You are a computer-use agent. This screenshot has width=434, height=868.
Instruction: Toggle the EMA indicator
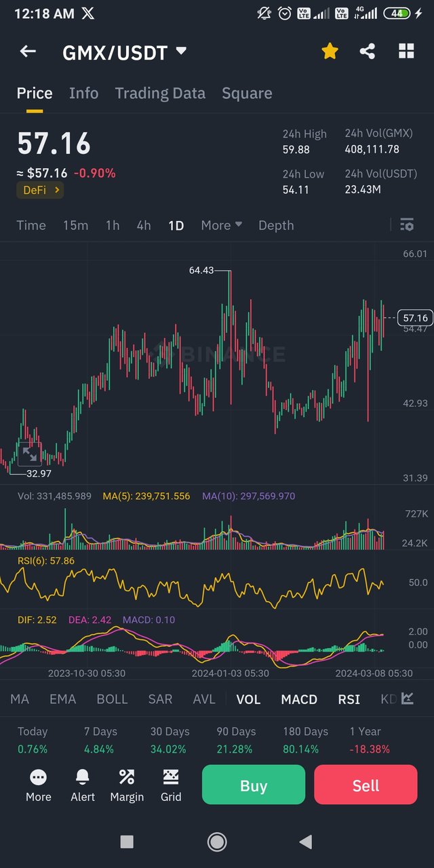(62, 698)
